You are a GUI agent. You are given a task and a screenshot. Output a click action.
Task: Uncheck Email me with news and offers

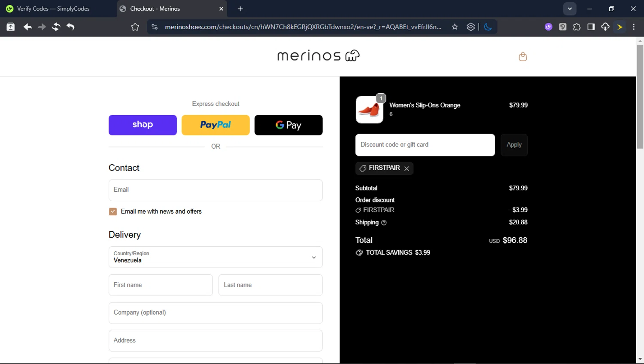(113, 211)
